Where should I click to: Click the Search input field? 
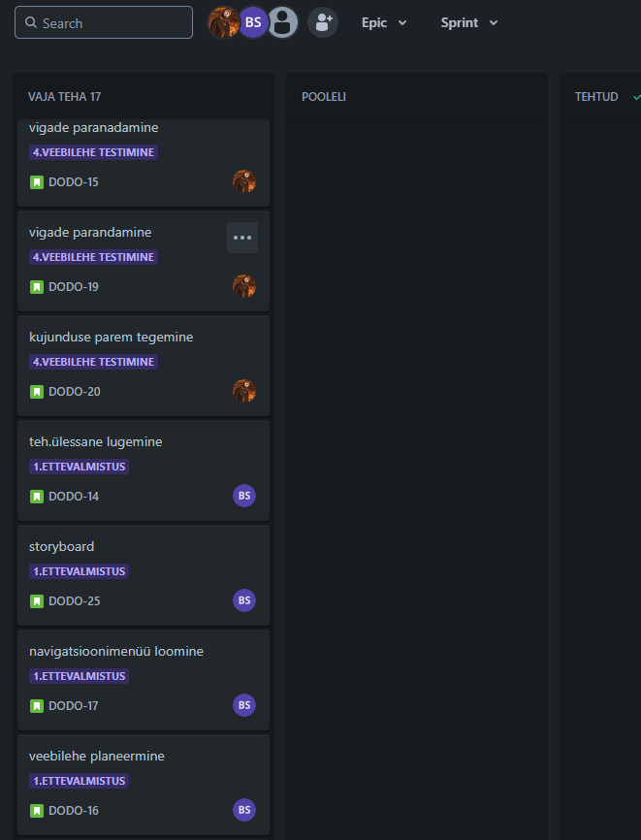(x=104, y=22)
